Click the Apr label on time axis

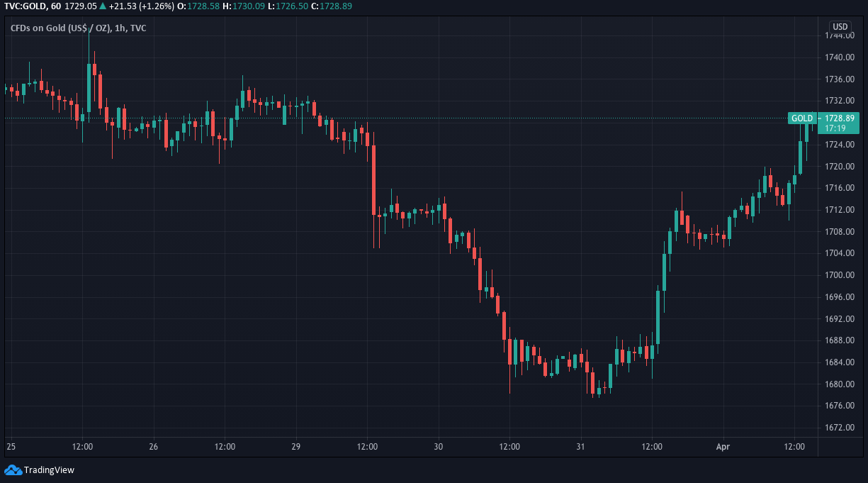pos(723,447)
